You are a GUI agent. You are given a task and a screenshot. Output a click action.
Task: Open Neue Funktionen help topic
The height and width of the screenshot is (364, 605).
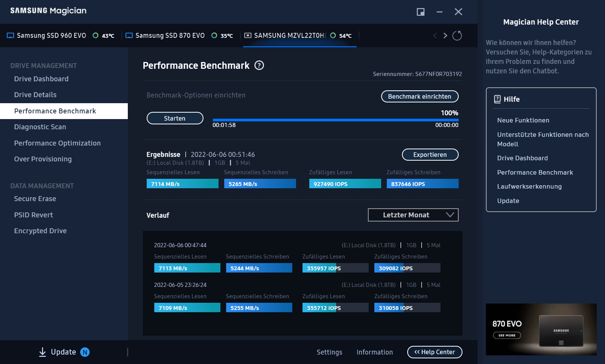click(x=523, y=120)
